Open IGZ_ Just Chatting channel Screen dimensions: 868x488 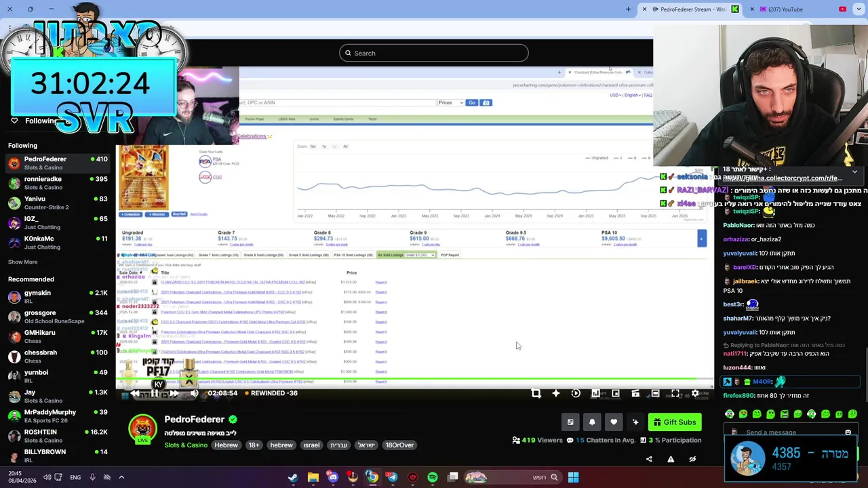[x=58, y=223]
